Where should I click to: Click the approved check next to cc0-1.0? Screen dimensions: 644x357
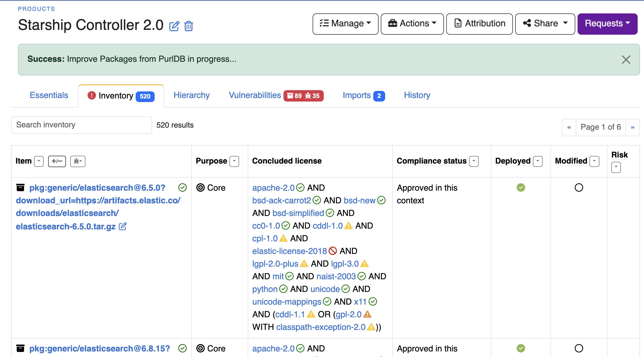[x=286, y=226]
